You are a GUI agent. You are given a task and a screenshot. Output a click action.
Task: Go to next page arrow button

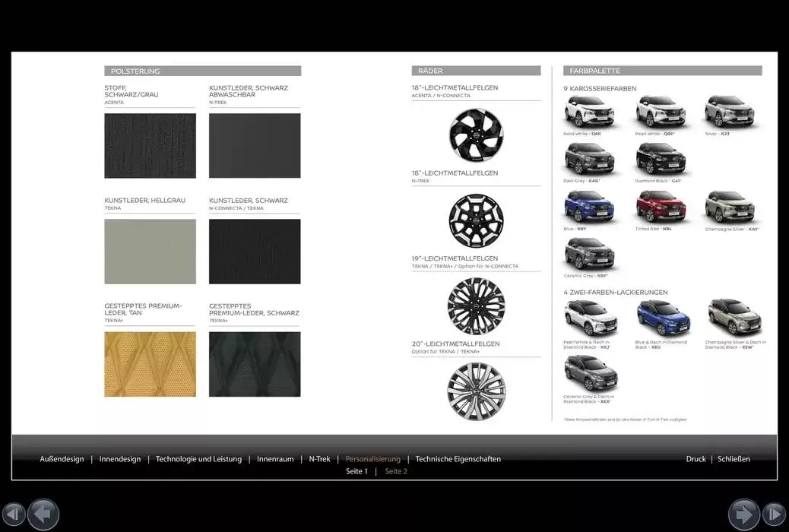pyautogui.click(x=743, y=515)
